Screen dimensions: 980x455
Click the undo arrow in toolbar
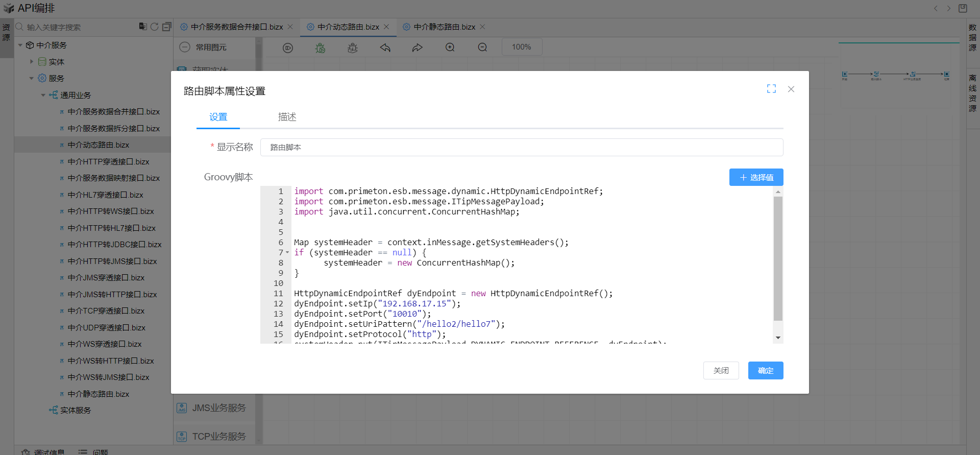click(385, 47)
